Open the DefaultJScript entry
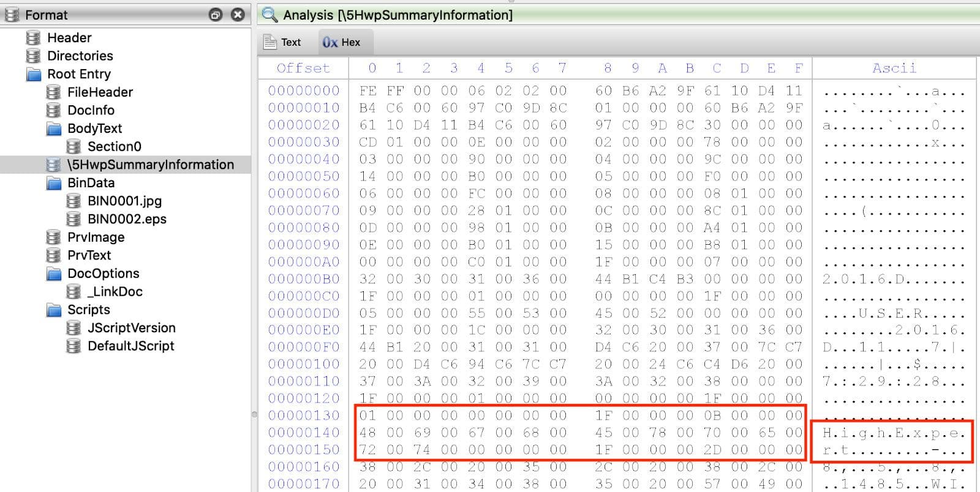 point(130,346)
